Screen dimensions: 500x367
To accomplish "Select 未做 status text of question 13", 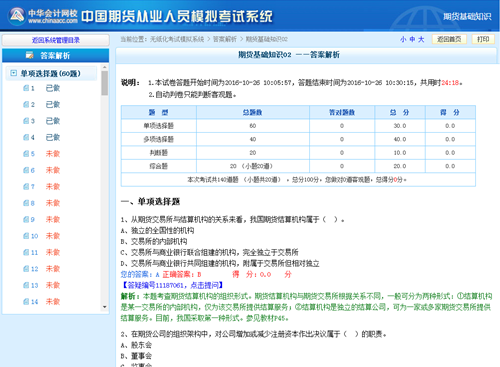I will point(53,285).
